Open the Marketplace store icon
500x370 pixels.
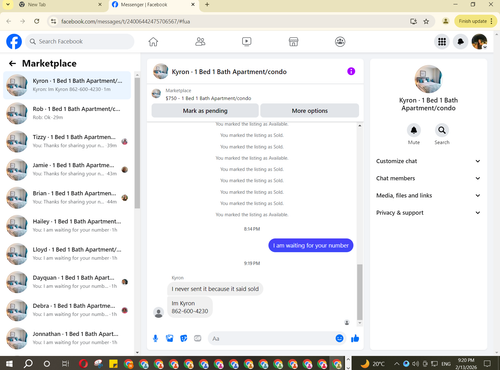(293, 42)
